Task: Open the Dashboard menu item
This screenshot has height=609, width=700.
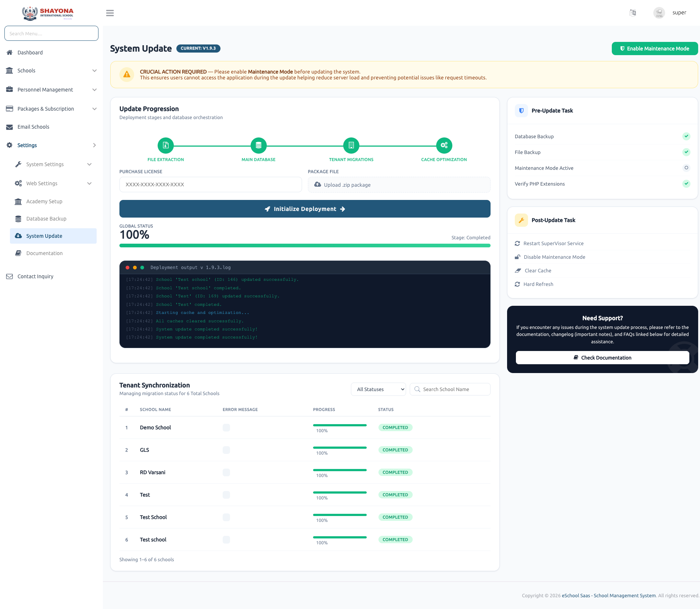Action: [51, 53]
